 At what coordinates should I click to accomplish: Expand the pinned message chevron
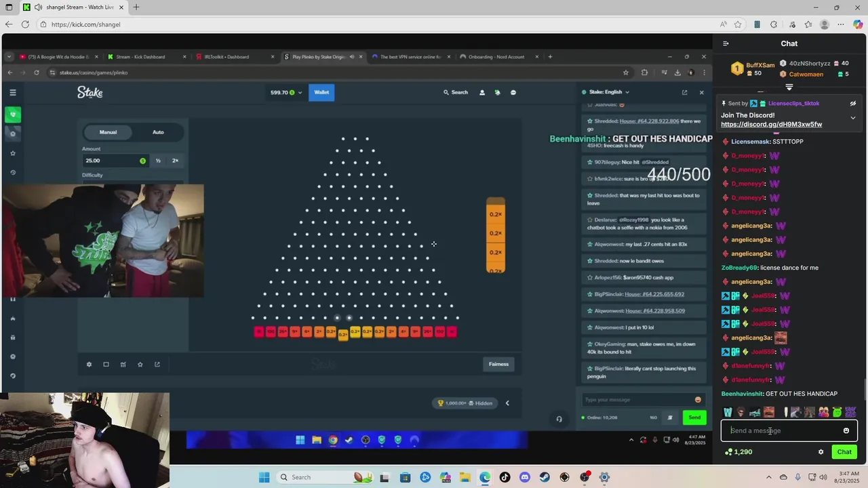coord(853,118)
